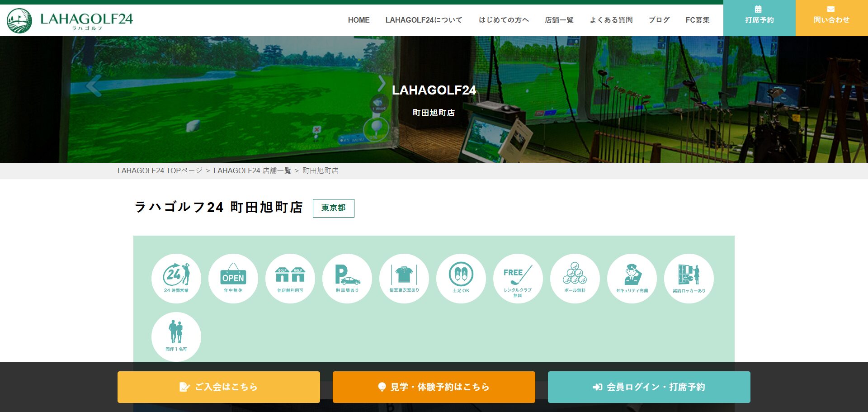This screenshot has width=868, height=412.
Task: Click the LAHAGOLF24 hero banner title
Action: click(434, 90)
